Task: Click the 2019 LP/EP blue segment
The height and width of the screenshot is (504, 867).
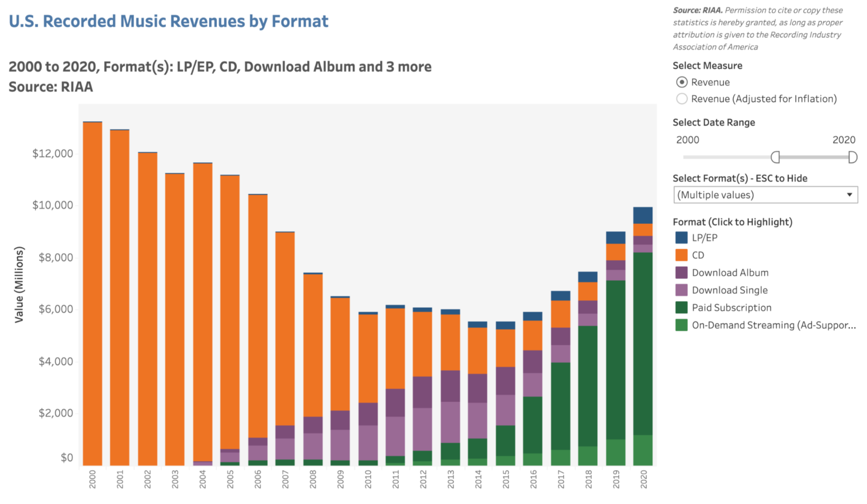Action: [616, 237]
